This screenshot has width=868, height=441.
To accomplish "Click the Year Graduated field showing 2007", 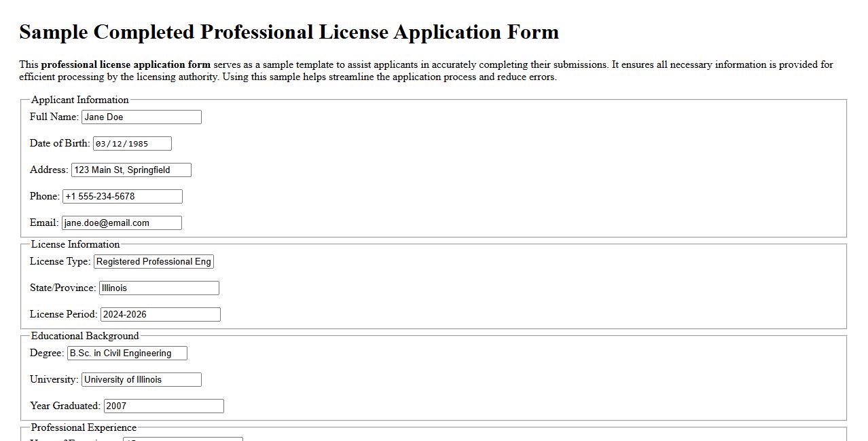I will 163,406.
